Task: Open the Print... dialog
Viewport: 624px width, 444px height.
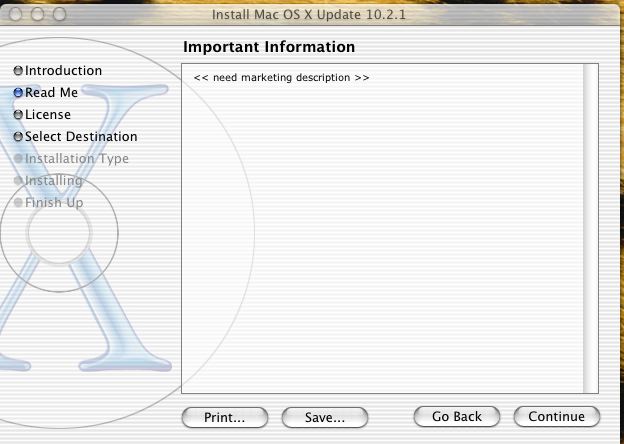Action: tap(224, 417)
